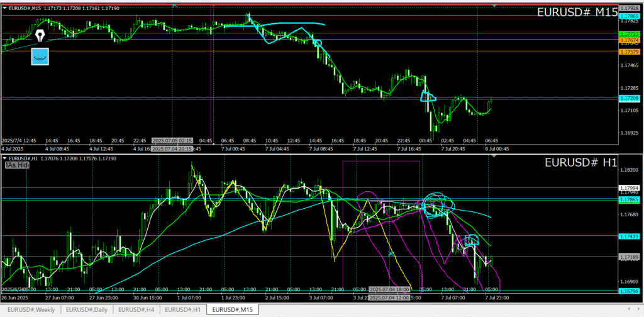
Task: Select the EURUSD#,H4 tab
Action: point(136,309)
